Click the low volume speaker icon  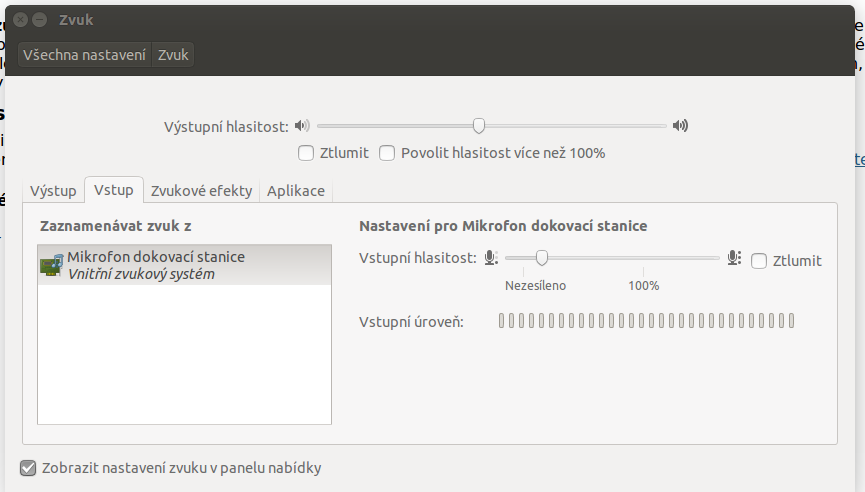(x=302, y=126)
